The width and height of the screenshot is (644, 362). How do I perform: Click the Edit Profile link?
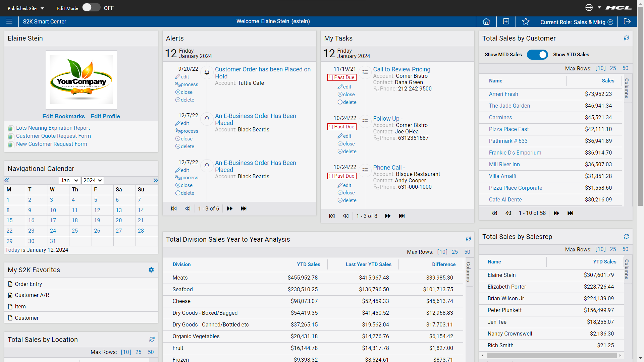coord(105,116)
